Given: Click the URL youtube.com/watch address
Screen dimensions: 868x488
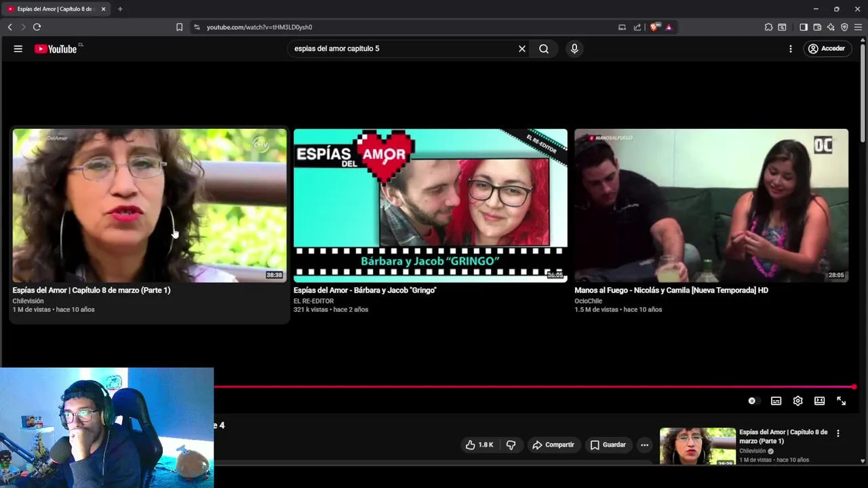Looking at the screenshot, I should pyautogui.click(x=259, y=27).
